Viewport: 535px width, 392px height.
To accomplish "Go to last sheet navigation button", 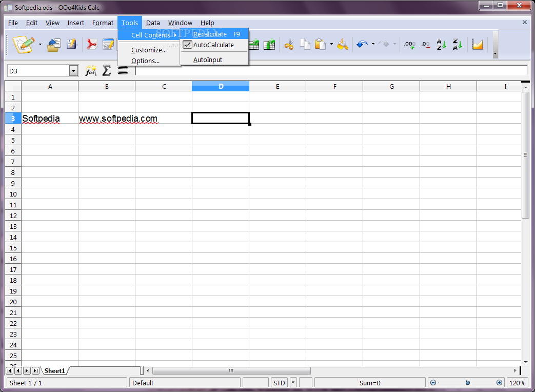I will 35,370.
